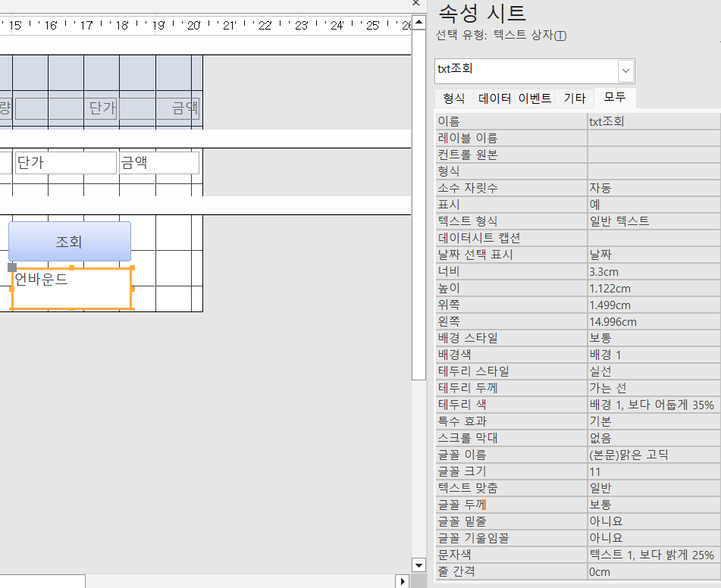Click the 조회 button in the form

tap(70, 242)
